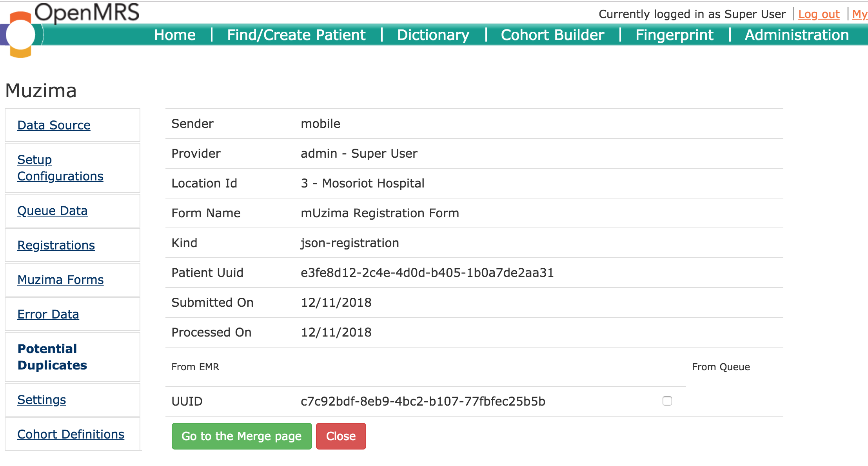Tick the UUID checkbox in From EMR row
Image resolution: width=868 pixels, height=466 pixels.
pyautogui.click(x=667, y=401)
